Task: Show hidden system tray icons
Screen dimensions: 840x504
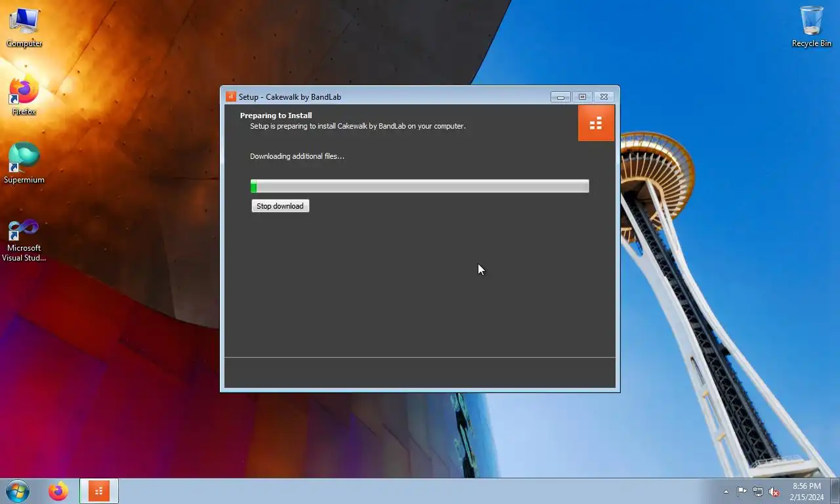Action: pos(726,492)
